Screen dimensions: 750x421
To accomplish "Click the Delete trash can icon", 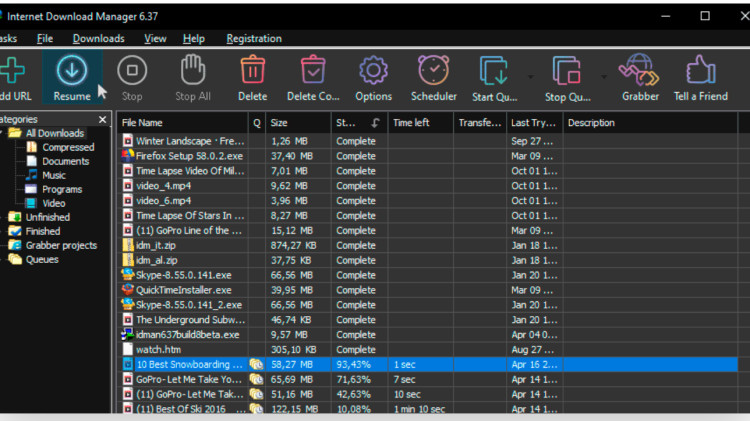I will pos(253,70).
